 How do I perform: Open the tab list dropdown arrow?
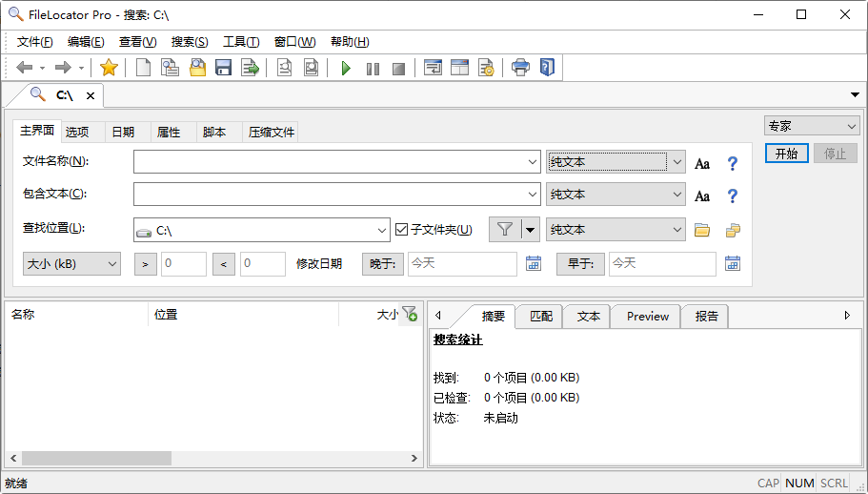(855, 95)
